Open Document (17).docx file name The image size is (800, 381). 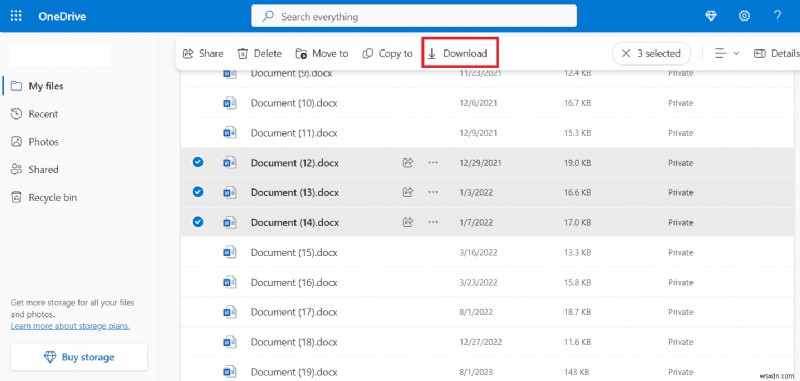coord(294,312)
